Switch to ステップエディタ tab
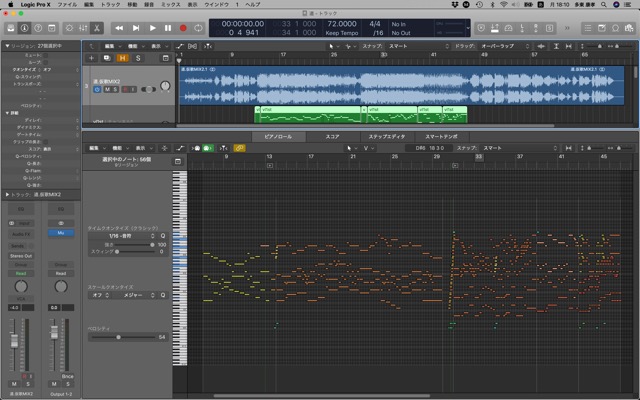640x400 pixels. [x=387, y=137]
